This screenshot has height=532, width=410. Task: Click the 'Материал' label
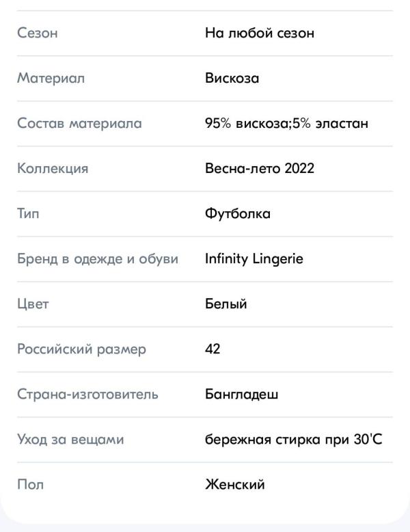tap(51, 79)
